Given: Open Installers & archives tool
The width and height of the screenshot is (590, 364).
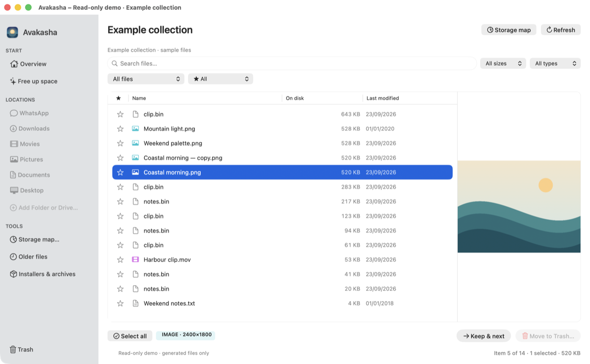Looking at the screenshot, I should 43,274.
